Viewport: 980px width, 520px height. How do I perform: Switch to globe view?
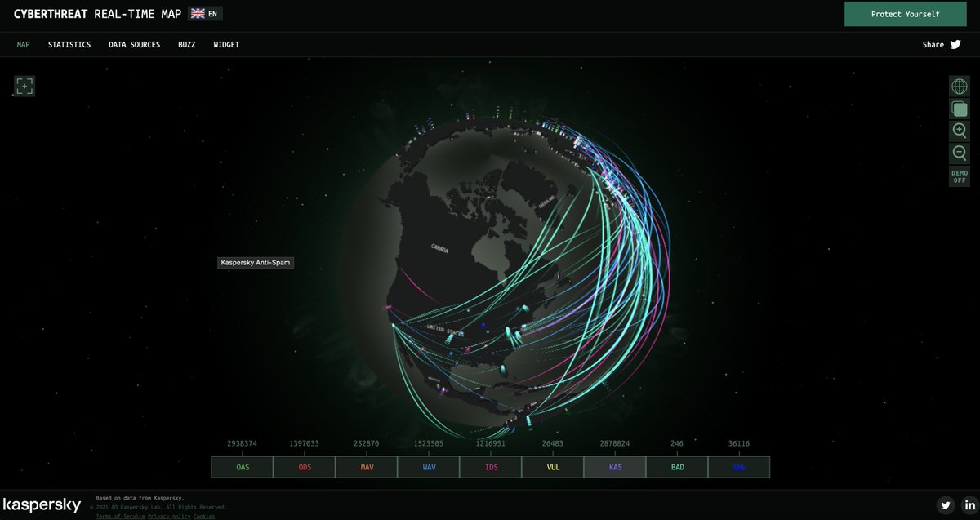click(x=960, y=86)
